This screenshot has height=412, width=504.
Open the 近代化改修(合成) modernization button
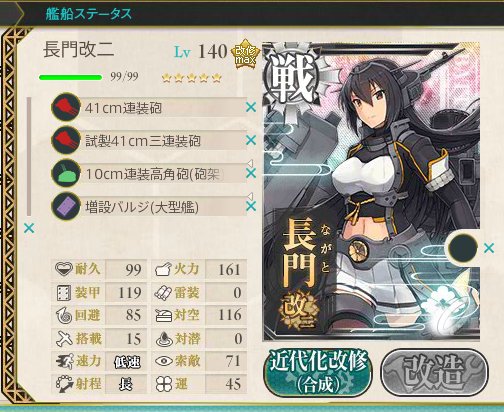click(318, 372)
